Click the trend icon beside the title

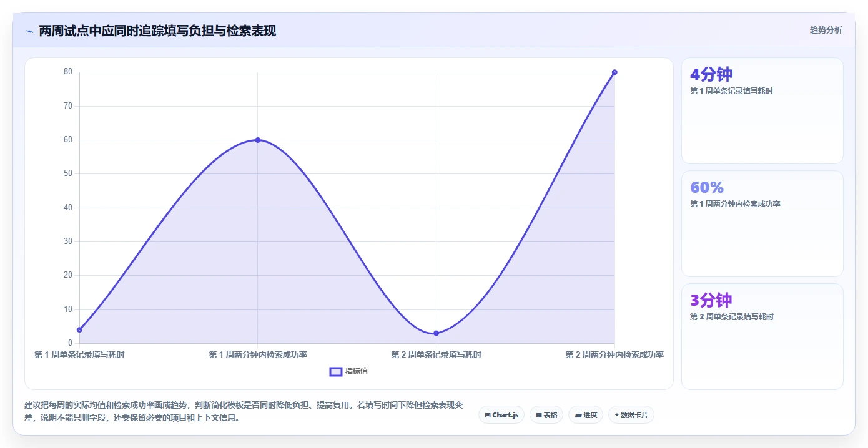coord(29,31)
